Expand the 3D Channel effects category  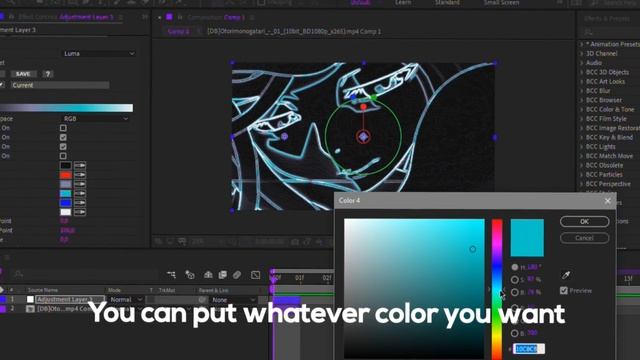(x=582, y=53)
